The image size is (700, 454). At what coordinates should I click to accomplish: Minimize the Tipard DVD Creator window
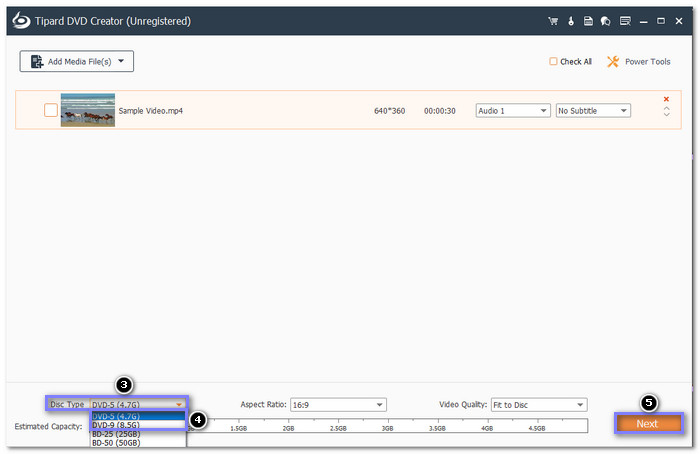click(643, 21)
